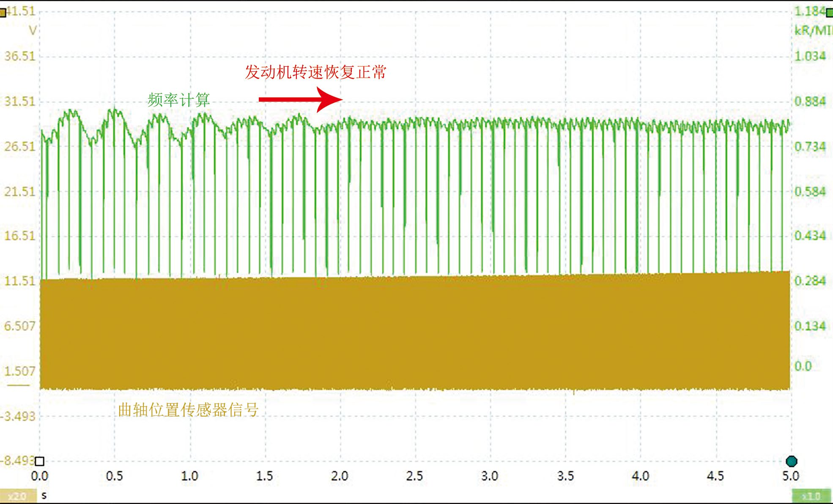
Task: Click the 's' time unit label
Action: pos(44,496)
